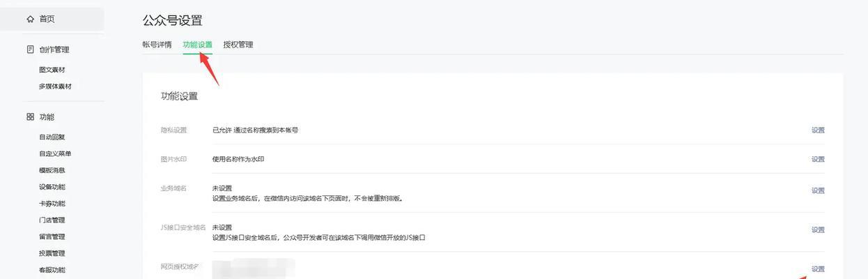This screenshot has width=868, height=279.
Task: Click 设置 for 图片水印
Action: coord(818,160)
